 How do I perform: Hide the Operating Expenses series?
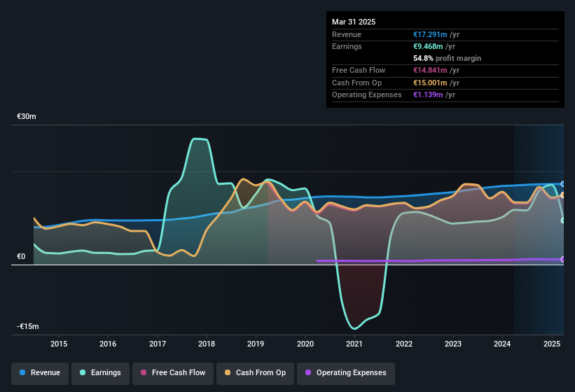[x=346, y=373]
